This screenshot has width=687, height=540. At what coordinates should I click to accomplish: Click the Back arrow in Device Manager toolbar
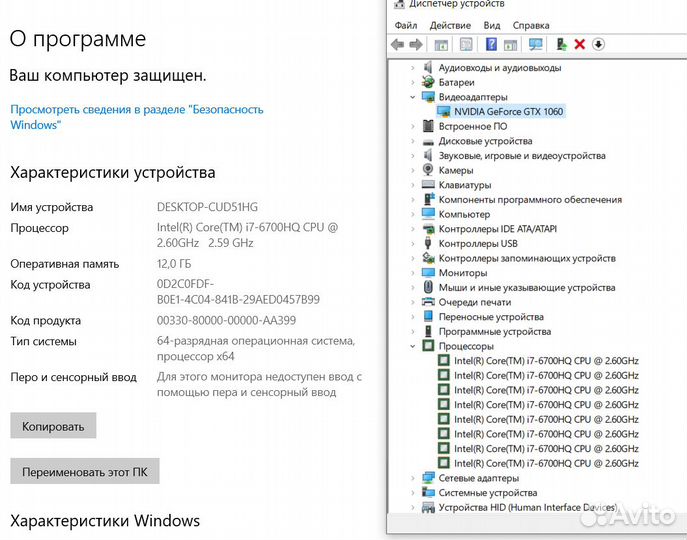(x=397, y=44)
